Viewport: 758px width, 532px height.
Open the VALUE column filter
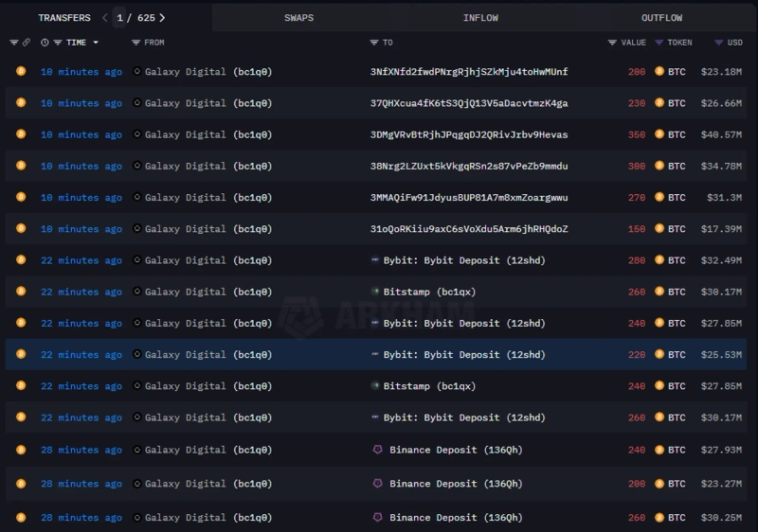point(612,43)
